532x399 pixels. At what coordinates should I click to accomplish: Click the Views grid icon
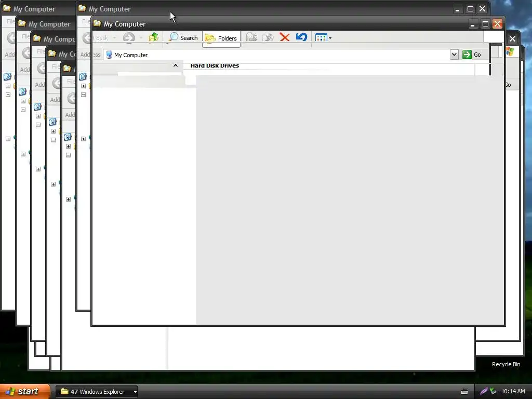pos(321,37)
